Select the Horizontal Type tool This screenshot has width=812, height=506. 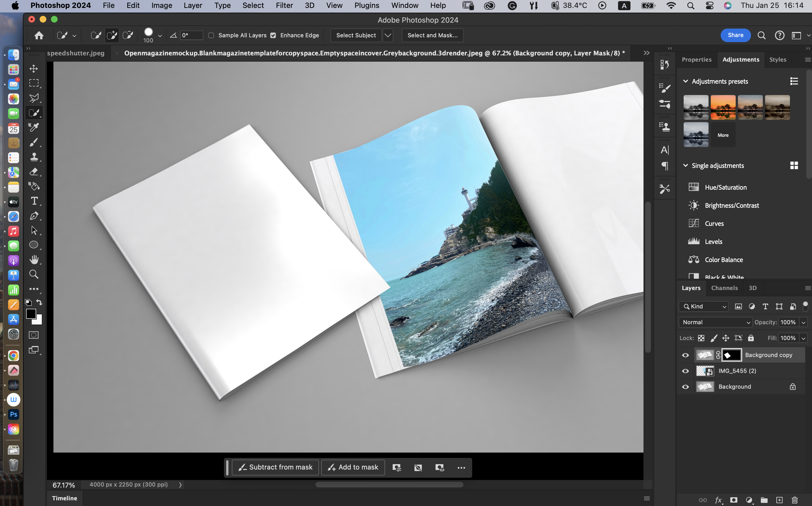[x=34, y=201]
